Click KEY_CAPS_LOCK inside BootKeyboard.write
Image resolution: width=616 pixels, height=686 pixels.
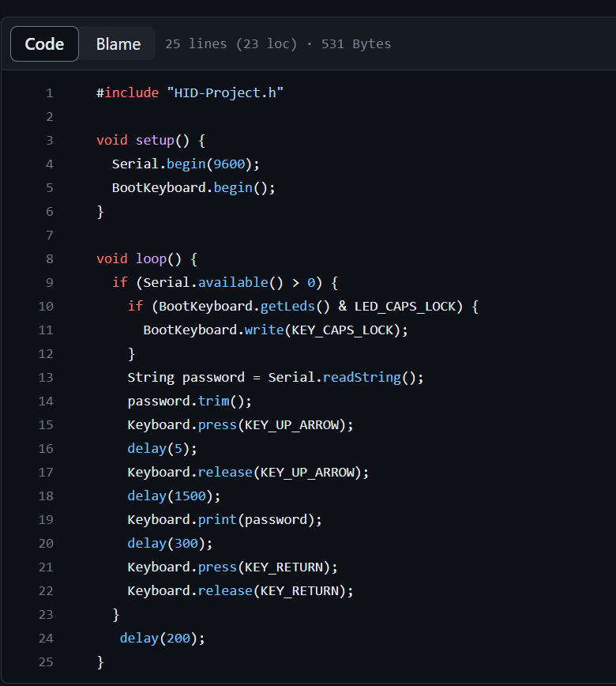(341, 330)
